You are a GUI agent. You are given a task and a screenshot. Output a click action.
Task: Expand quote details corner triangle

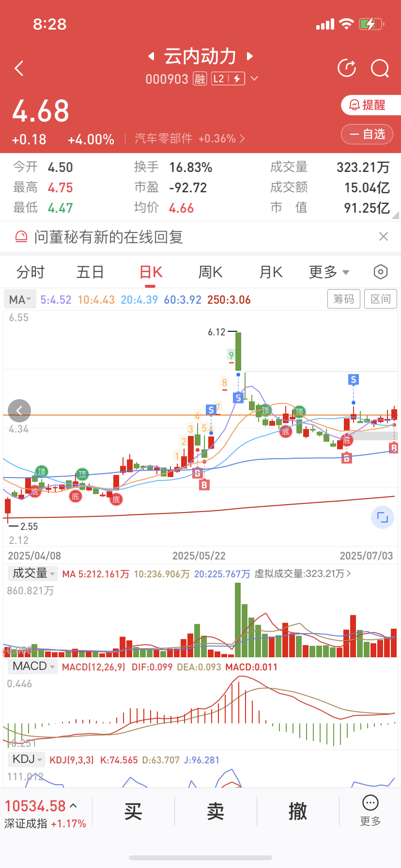point(396,215)
